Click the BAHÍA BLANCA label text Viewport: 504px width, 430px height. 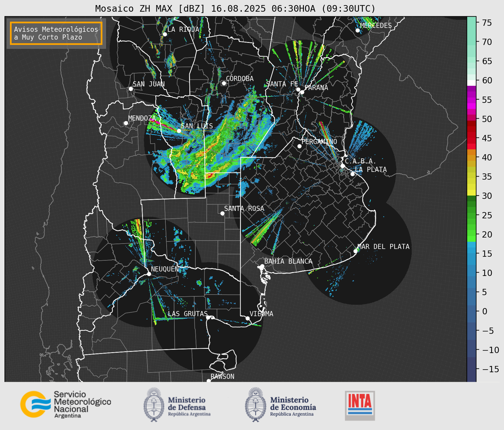point(288,261)
